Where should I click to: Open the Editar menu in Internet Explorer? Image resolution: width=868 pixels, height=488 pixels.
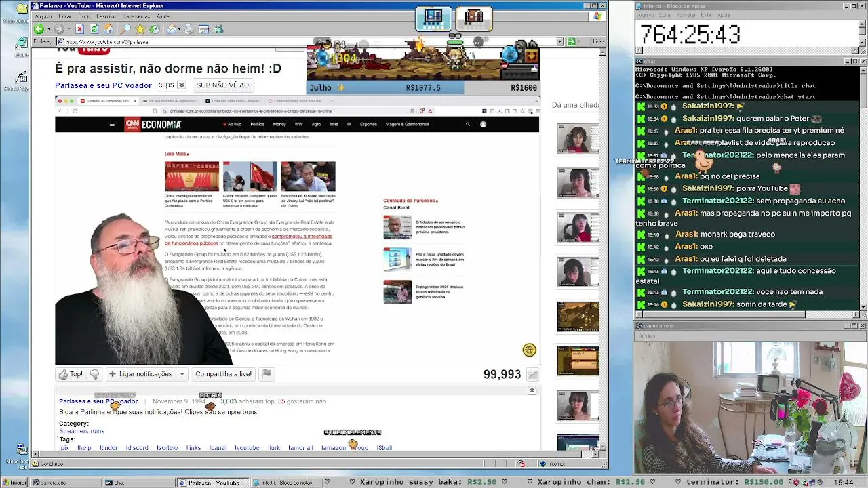click(x=65, y=16)
